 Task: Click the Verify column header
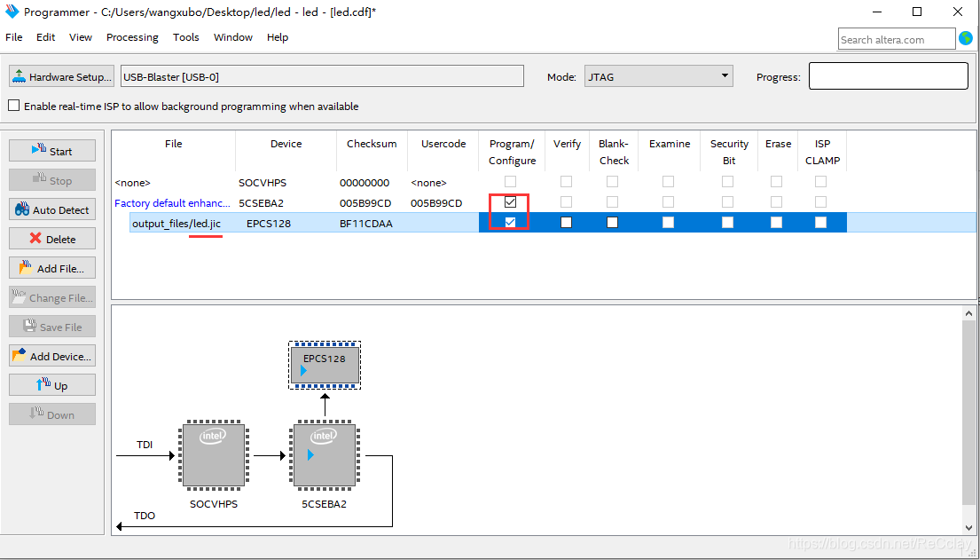(567, 143)
